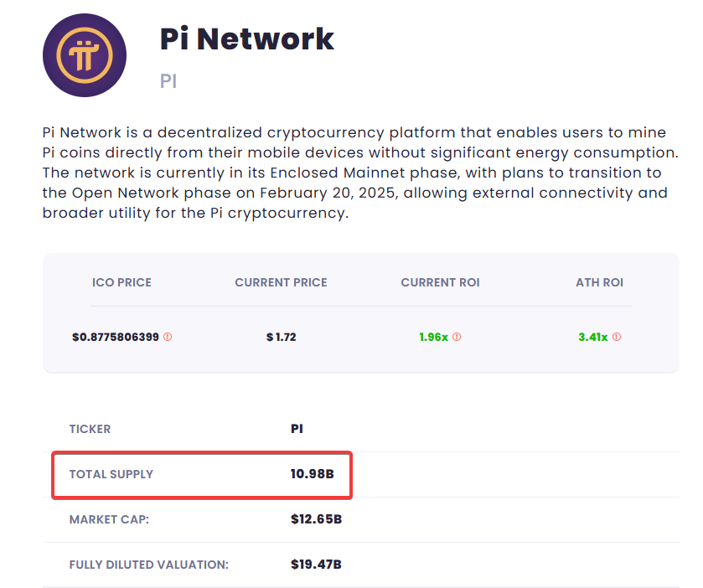Select the ICO PRICE column header
This screenshot has height=588, width=703.
121,282
